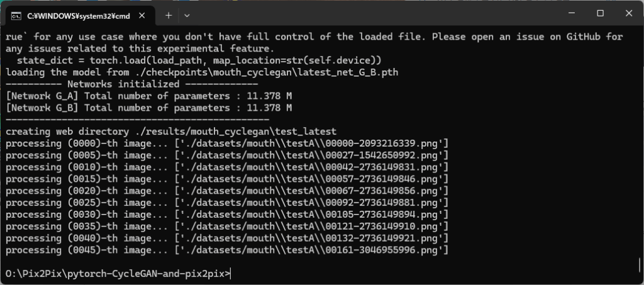This screenshot has height=285, width=644.
Task: Close the terminal window
Action: (x=629, y=14)
